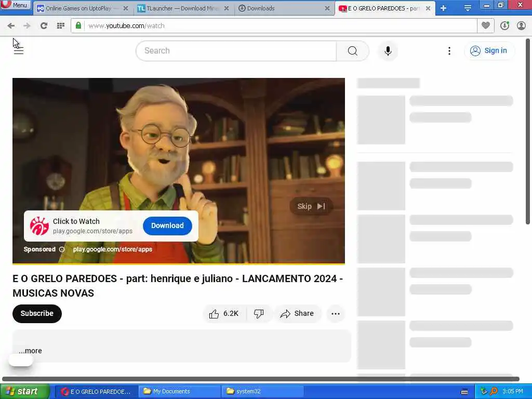Viewport: 532px width, 399px height.
Task: Go back to previous page
Action: [x=11, y=26]
